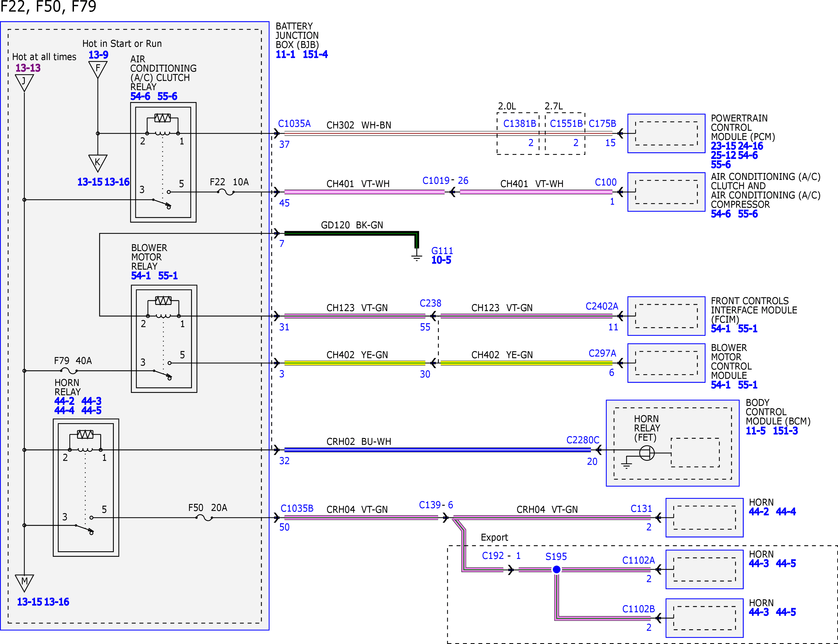Select connector label C1035B
The image size is (838, 644).
(297, 508)
